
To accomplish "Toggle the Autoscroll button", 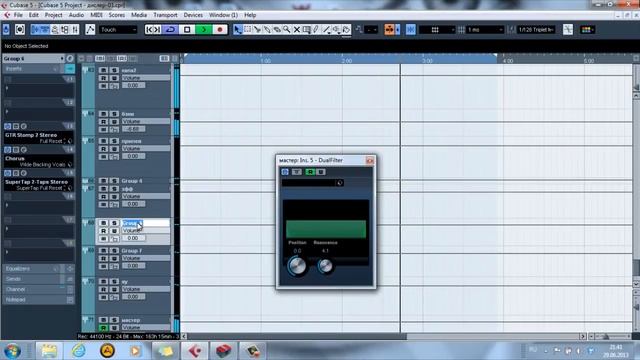I will coord(389,29).
